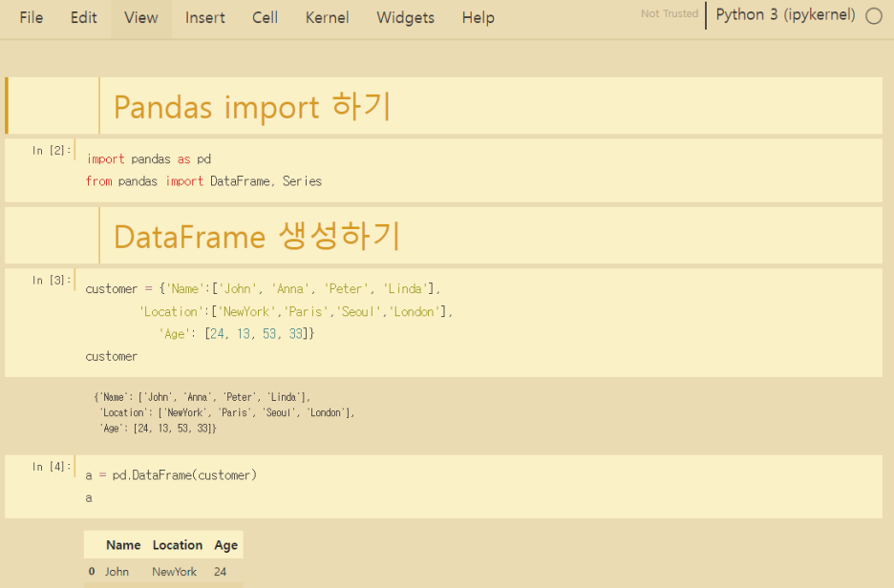
Task: Click the output line 'Age': [24, 13, 53, 33]}
Action: point(158,428)
